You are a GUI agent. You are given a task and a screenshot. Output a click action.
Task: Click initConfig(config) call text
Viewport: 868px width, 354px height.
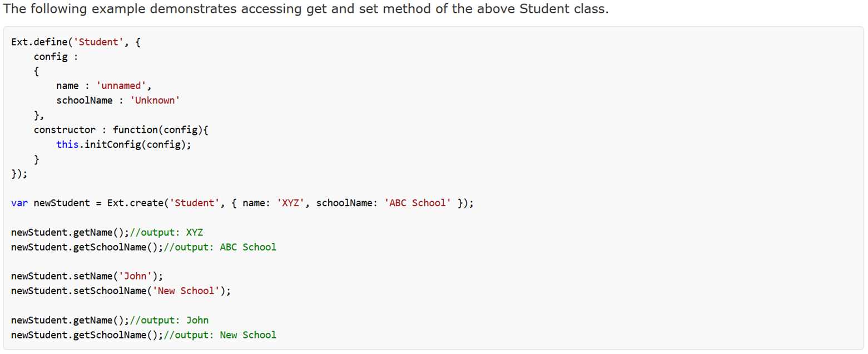tap(137, 144)
